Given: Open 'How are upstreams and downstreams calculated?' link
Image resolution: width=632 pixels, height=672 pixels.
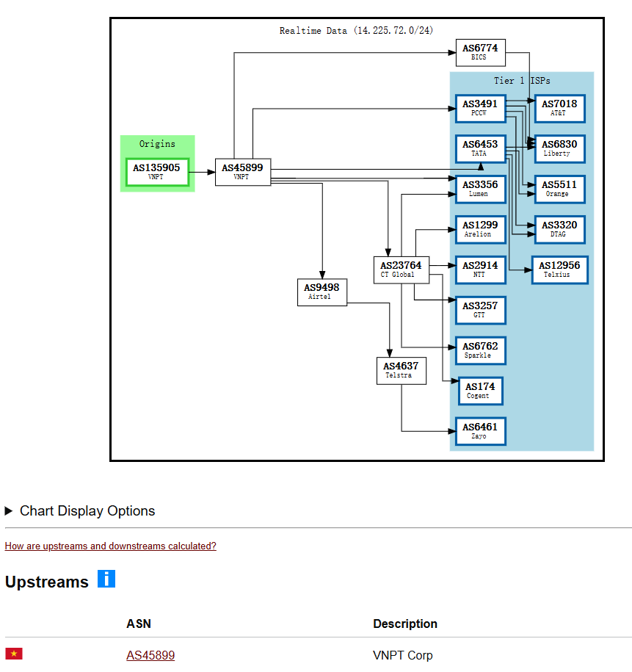Looking at the screenshot, I should click(x=111, y=546).
